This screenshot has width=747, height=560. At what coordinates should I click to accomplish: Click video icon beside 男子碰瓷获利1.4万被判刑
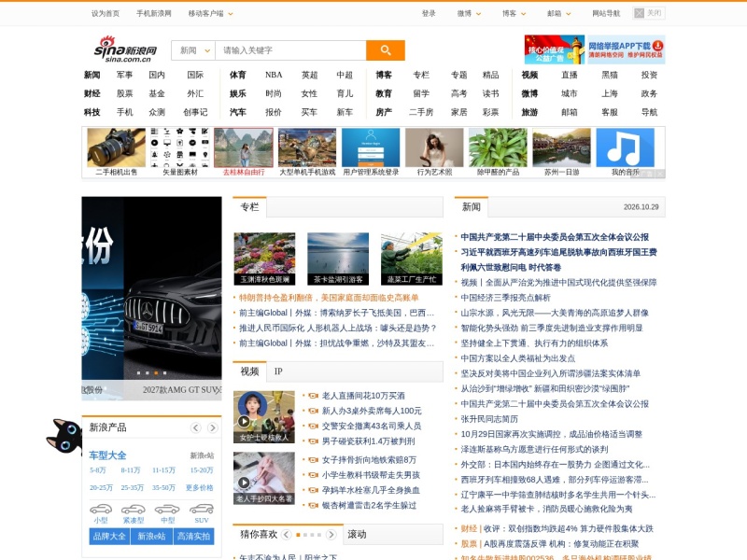click(314, 441)
